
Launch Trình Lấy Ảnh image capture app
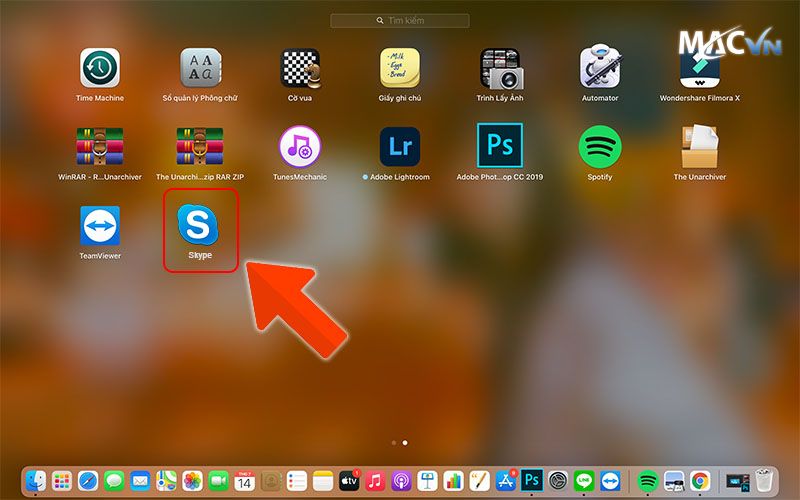tap(500, 68)
